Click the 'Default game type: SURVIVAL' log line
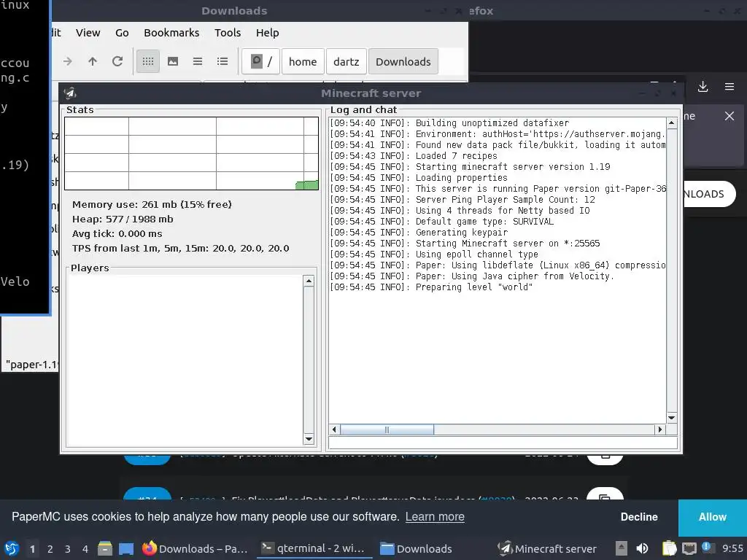 tap(441, 222)
